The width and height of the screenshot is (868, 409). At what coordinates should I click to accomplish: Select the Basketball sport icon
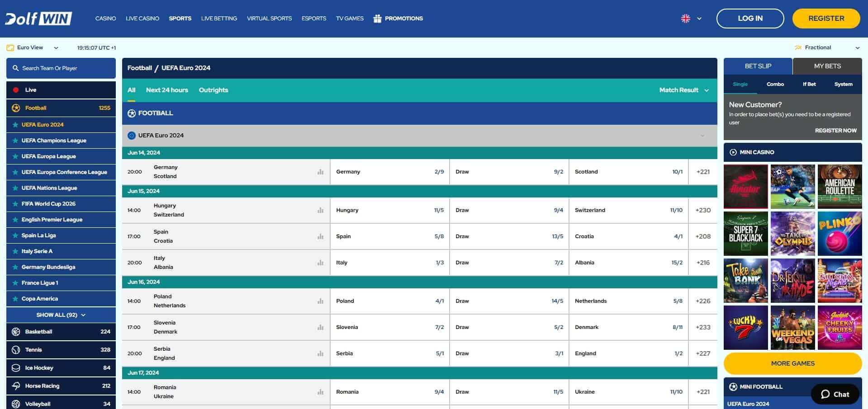[x=16, y=332]
